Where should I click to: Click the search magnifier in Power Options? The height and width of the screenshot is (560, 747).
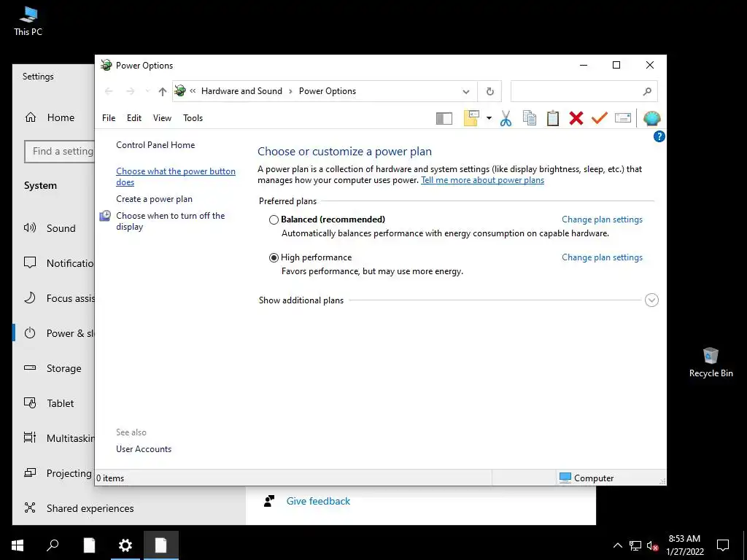[647, 91]
